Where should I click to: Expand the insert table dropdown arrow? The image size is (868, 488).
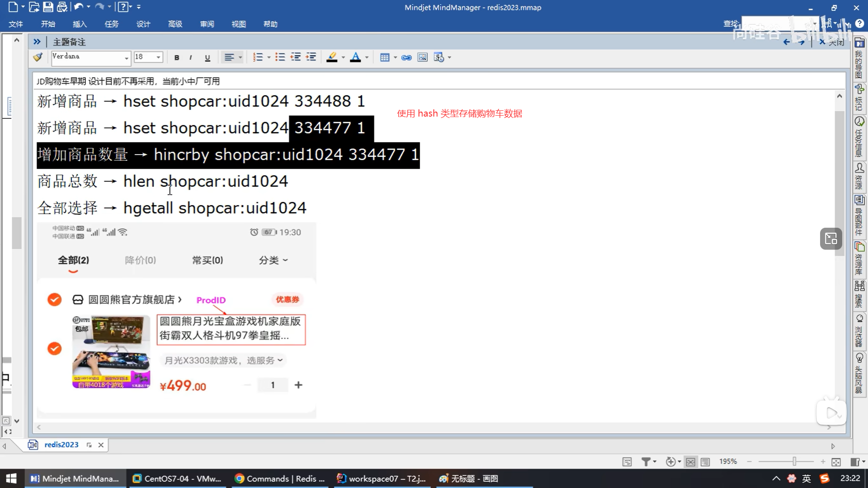click(x=396, y=57)
